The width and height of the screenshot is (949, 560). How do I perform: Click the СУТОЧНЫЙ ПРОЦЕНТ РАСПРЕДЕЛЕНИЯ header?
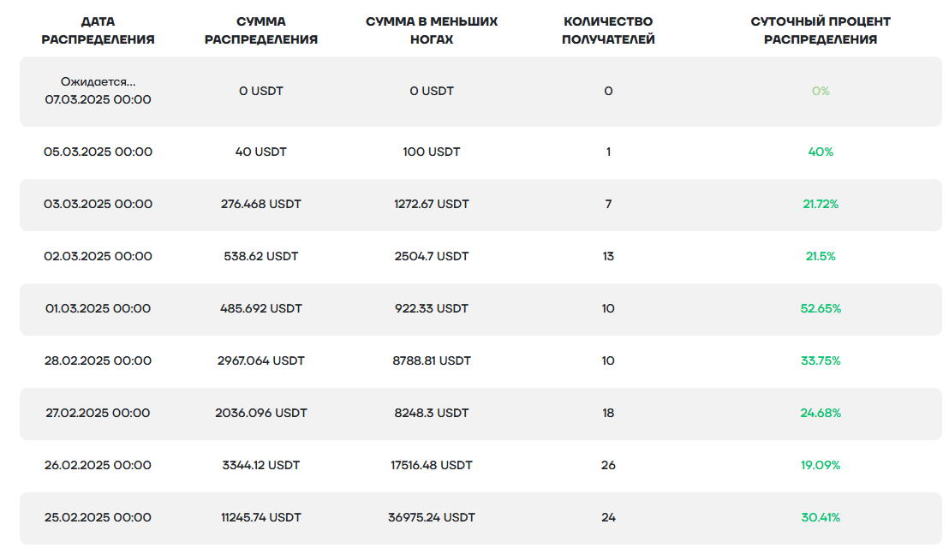[x=821, y=30]
